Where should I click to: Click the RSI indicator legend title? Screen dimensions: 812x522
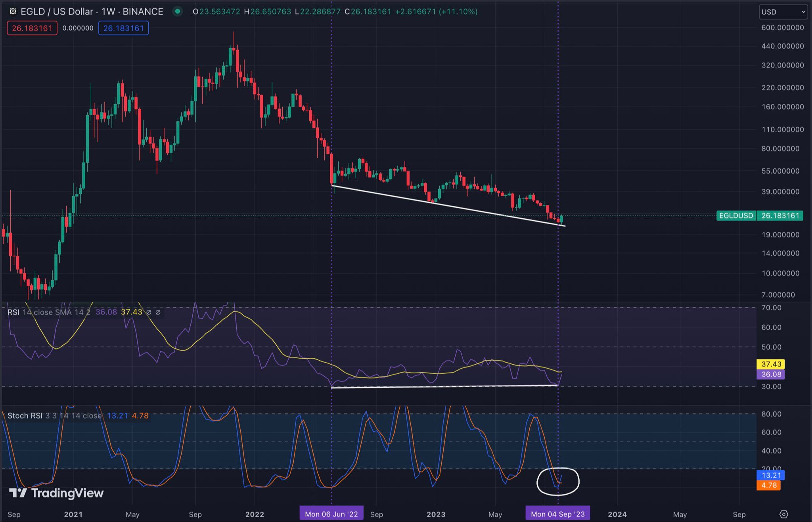pos(13,312)
